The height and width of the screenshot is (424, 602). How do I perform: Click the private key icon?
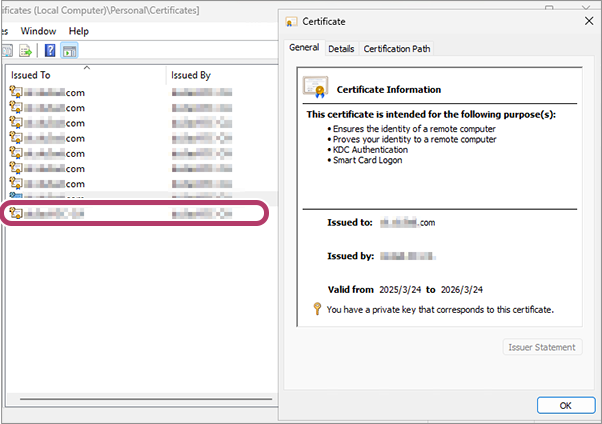(317, 308)
